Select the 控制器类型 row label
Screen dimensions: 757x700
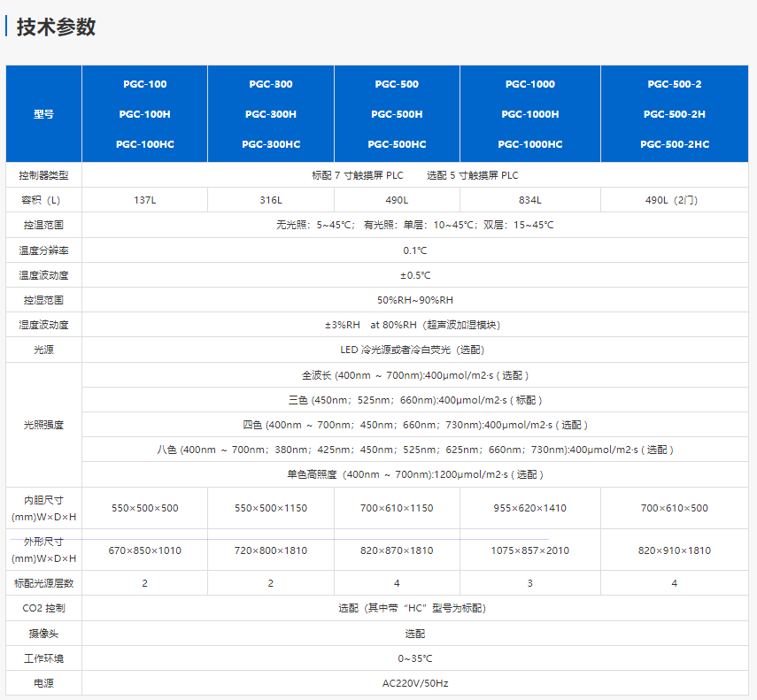coord(43,175)
